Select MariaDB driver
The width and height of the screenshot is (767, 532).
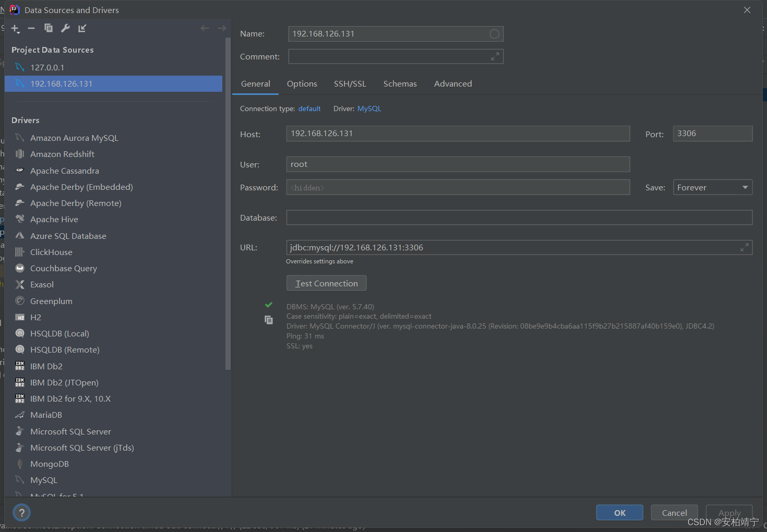coord(114,415)
